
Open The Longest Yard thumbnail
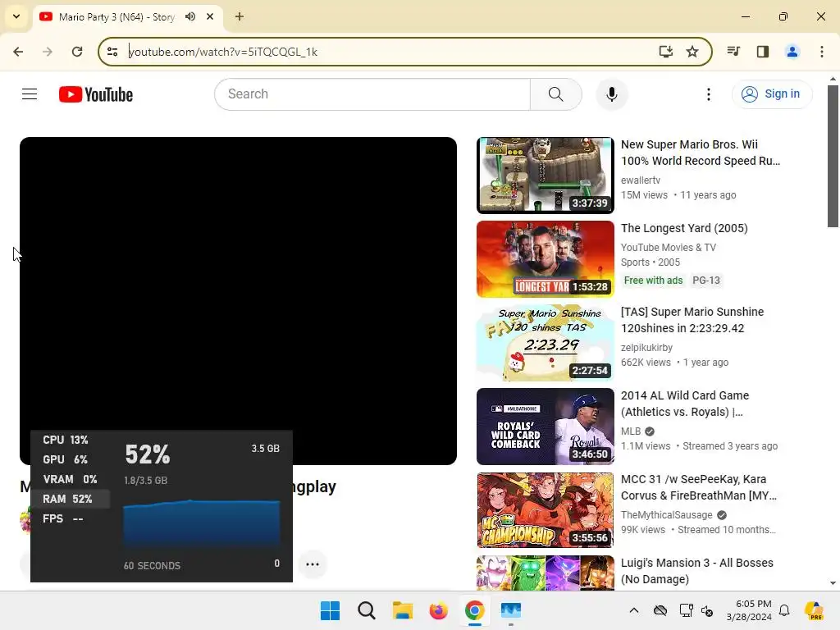coord(545,258)
